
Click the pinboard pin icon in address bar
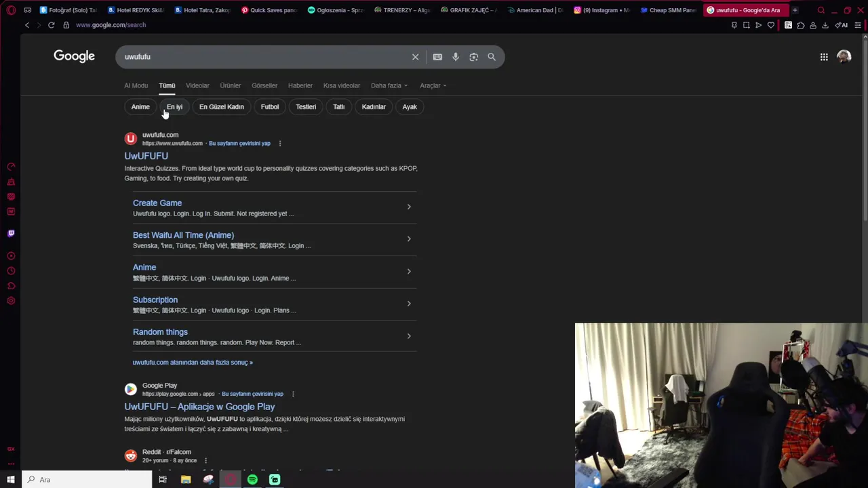pos(734,25)
